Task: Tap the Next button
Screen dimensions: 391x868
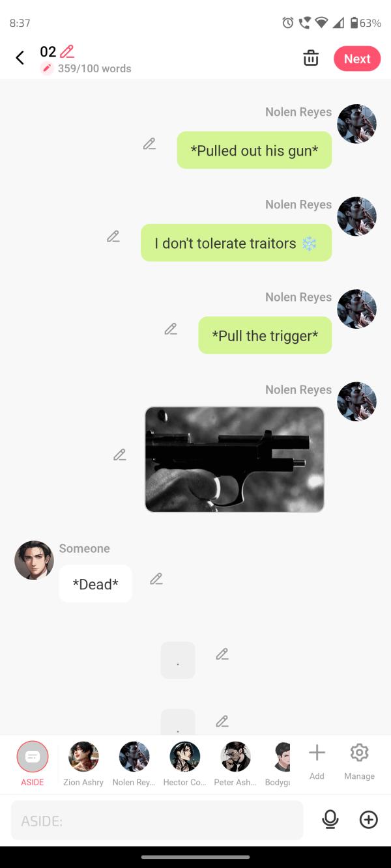Action: coord(357,59)
